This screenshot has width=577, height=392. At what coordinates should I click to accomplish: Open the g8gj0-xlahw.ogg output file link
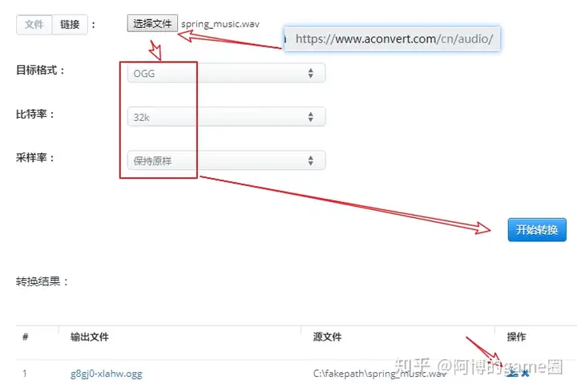107,374
